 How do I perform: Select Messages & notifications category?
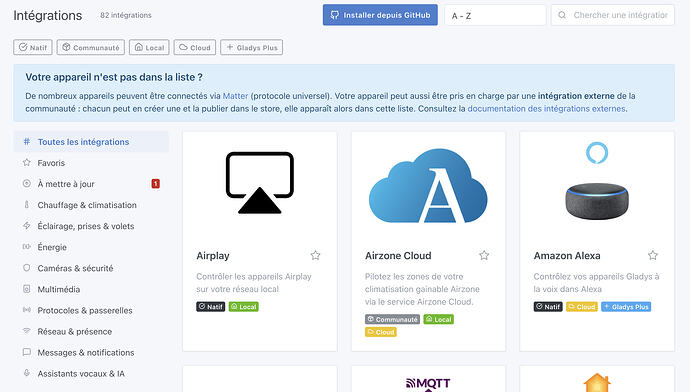tap(91, 353)
